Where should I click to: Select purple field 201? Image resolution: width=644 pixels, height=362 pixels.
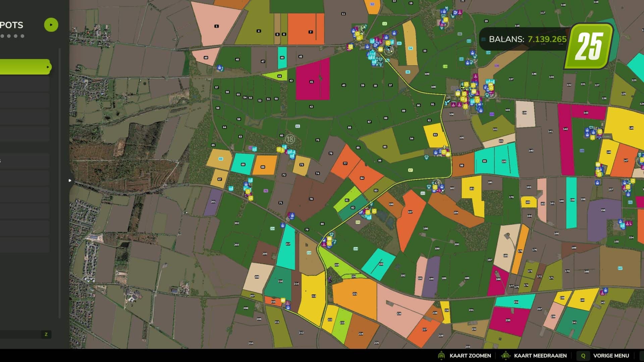213,202
